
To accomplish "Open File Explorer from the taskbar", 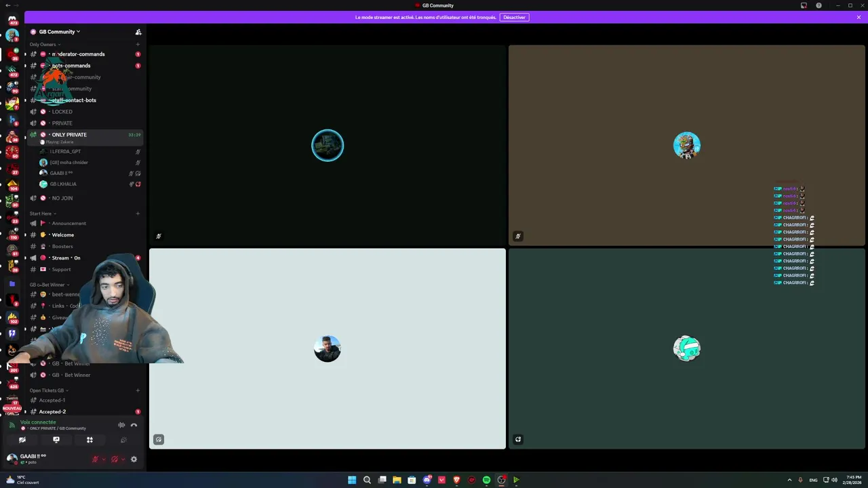I will coord(397,480).
